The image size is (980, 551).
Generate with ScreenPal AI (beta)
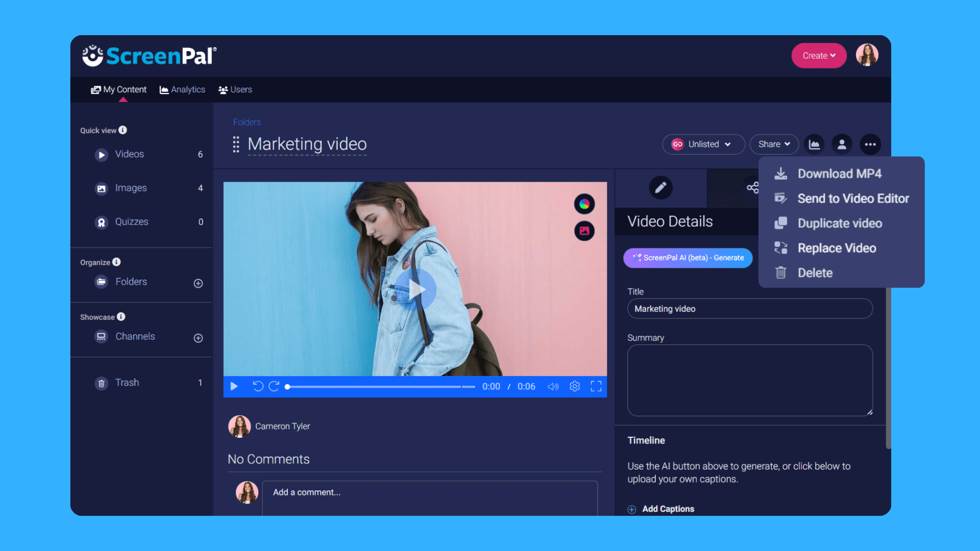tap(688, 258)
